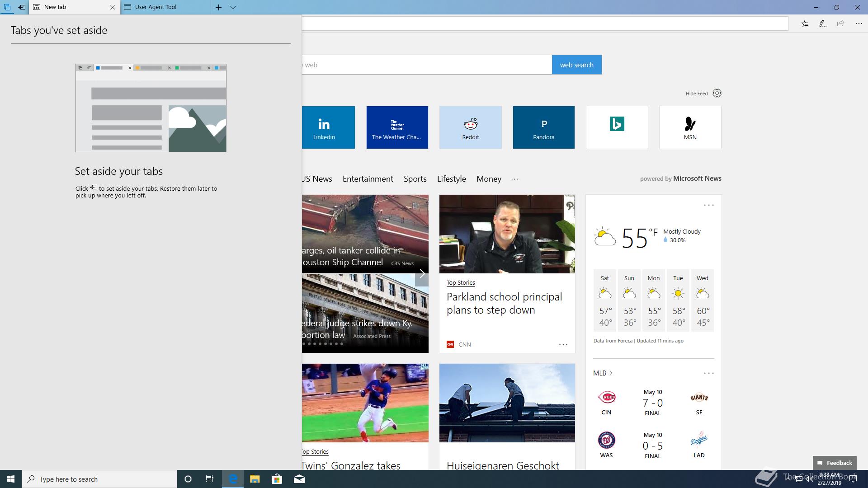This screenshot has width=868, height=488.
Task: Open the Bing top site tile
Action: (x=617, y=127)
